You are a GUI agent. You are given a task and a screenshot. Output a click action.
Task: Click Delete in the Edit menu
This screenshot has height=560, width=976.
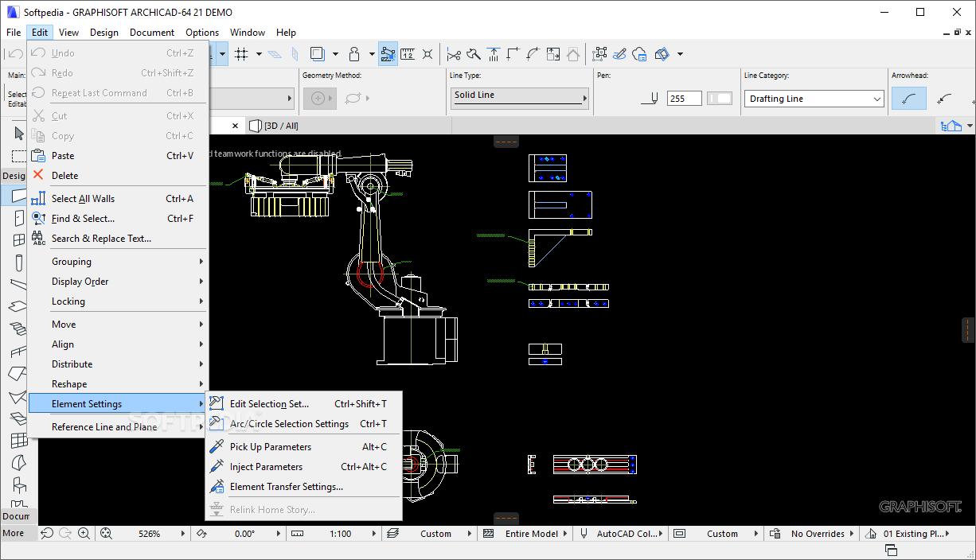(x=118, y=176)
